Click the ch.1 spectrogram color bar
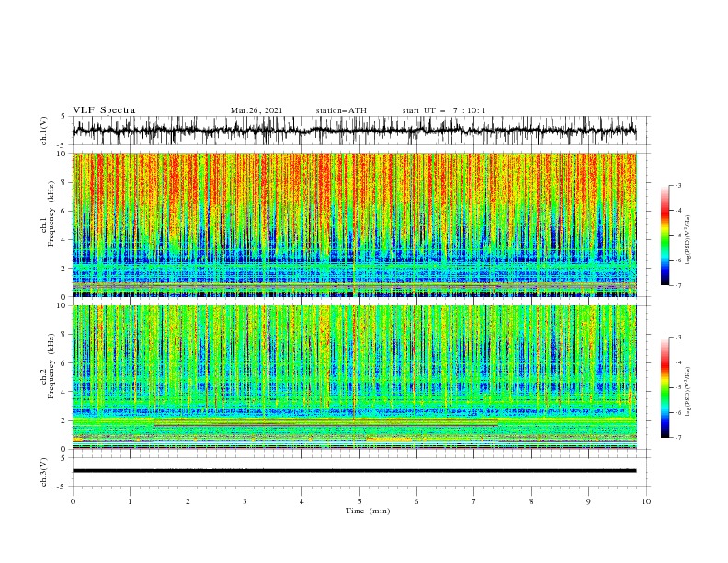Screen dimensions: 728x563 coord(665,236)
